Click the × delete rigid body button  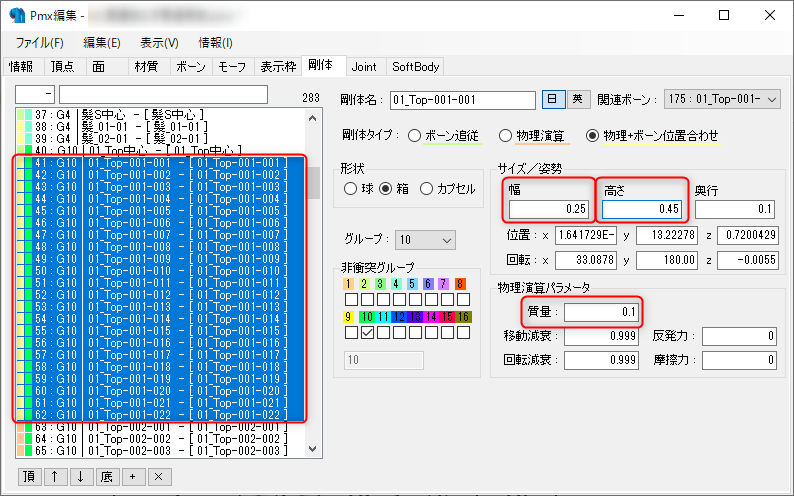pyautogui.click(x=159, y=477)
